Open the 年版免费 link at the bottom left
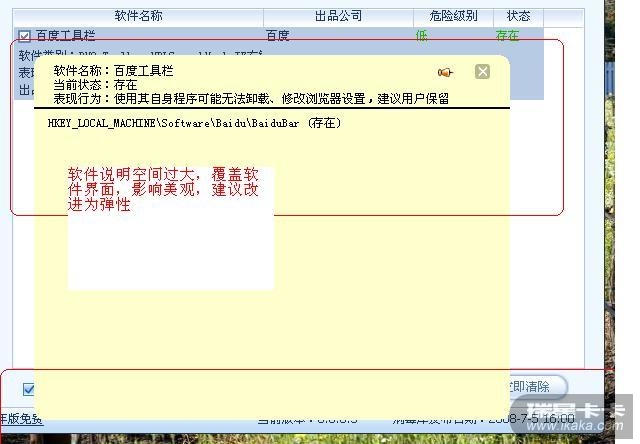The image size is (640, 444). (x=20, y=419)
